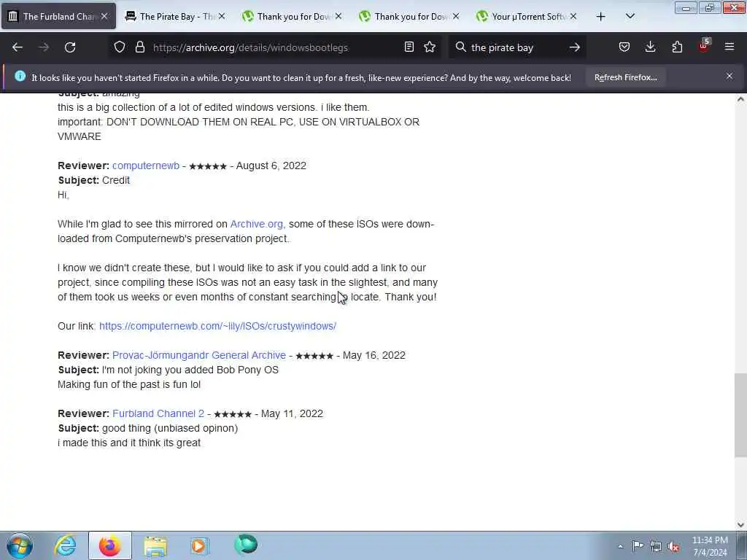The image size is (747, 560).
Task: Open Save to Pocket
Action: point(624,47)
